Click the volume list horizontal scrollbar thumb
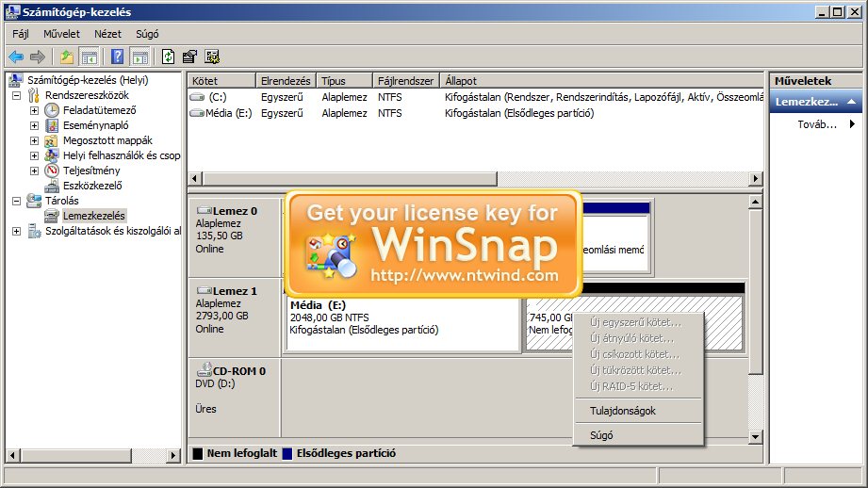Screen dimensions: 868x488 point(350,179)
